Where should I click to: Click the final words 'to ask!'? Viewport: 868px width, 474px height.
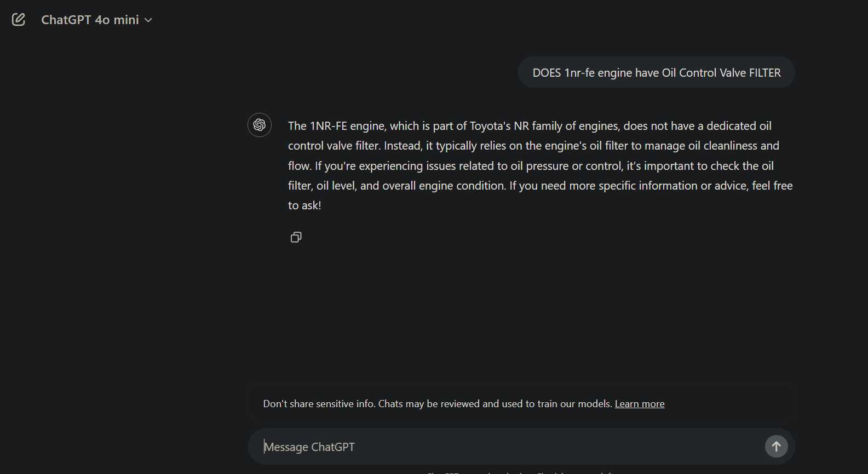click(x=304, y=205)
